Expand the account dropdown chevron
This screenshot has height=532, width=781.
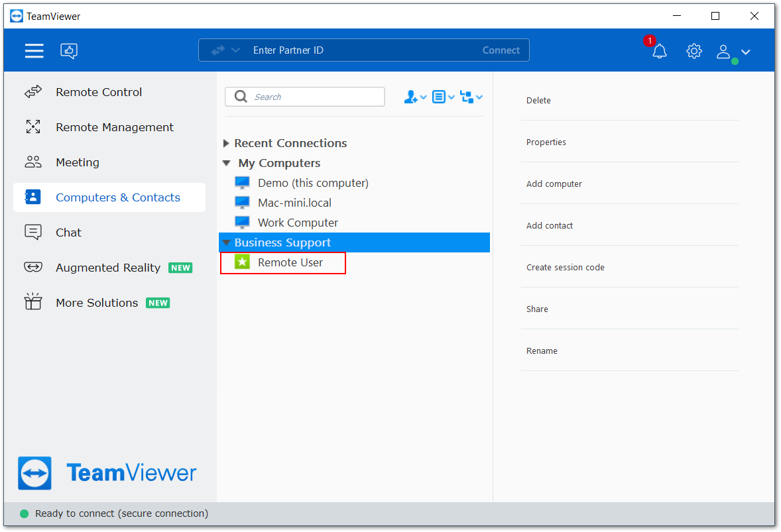(746, 52)
